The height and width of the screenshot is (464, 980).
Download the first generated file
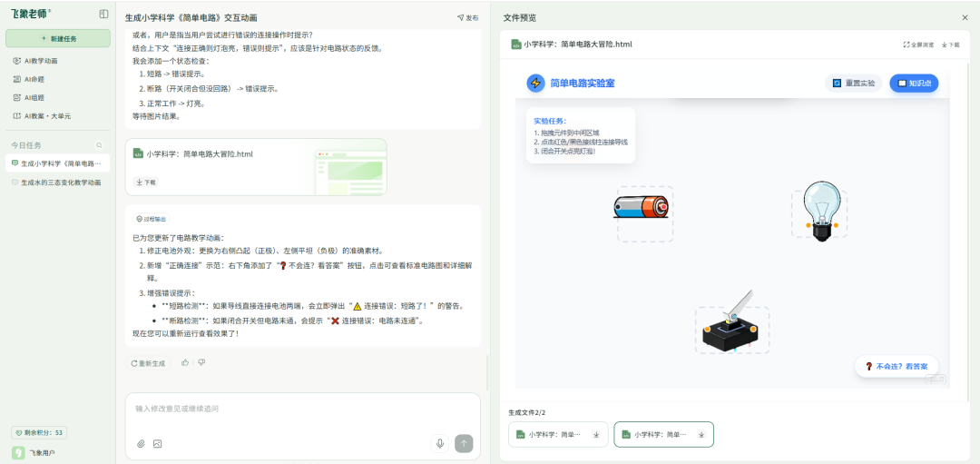[x=595, y=435]
